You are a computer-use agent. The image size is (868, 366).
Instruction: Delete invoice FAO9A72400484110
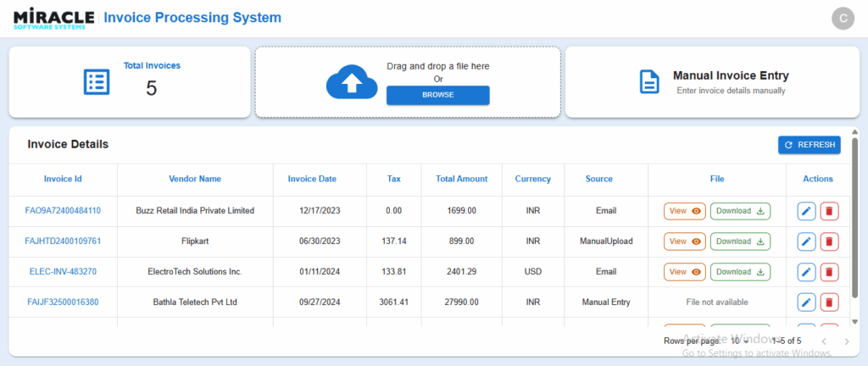click(x=829, y=211)
